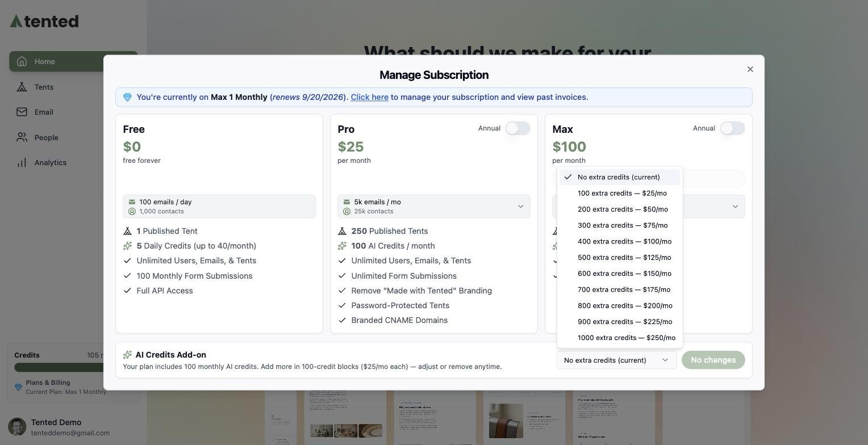Close the Manage Subscription dialog
Screen dimensions: 868x445
click(750, 69)
